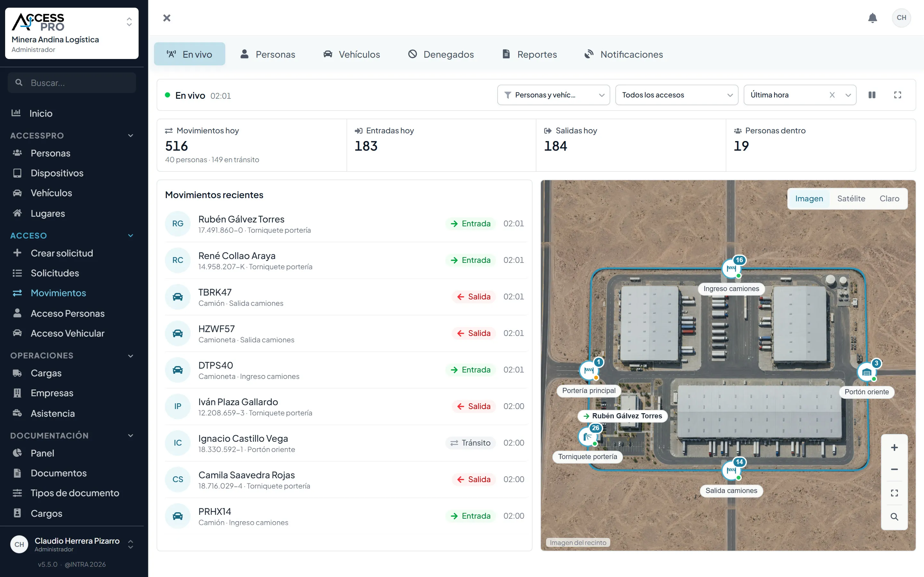This screenshot has height=577, width=924.
Task: Select the Ingreso camiones map marker
Action: 732,269
